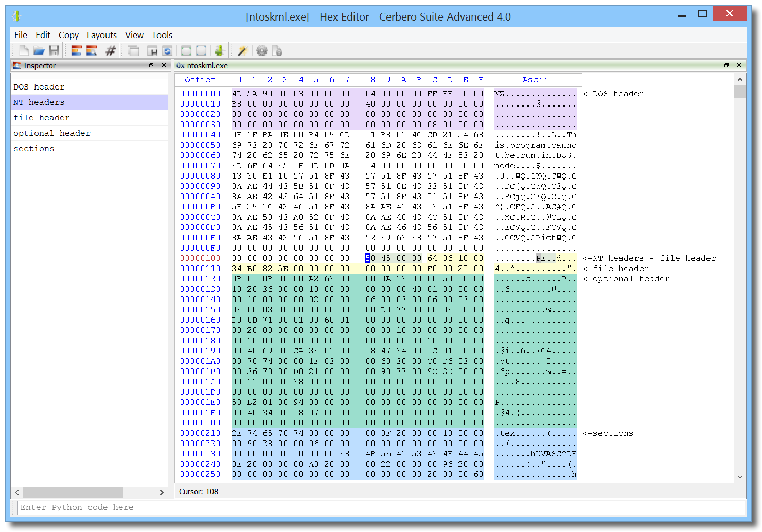Viewport: 762px width, 532px height.
Task: Float the ntoskrnl.exe hex view panel
Action: click(x=726, y=65)
